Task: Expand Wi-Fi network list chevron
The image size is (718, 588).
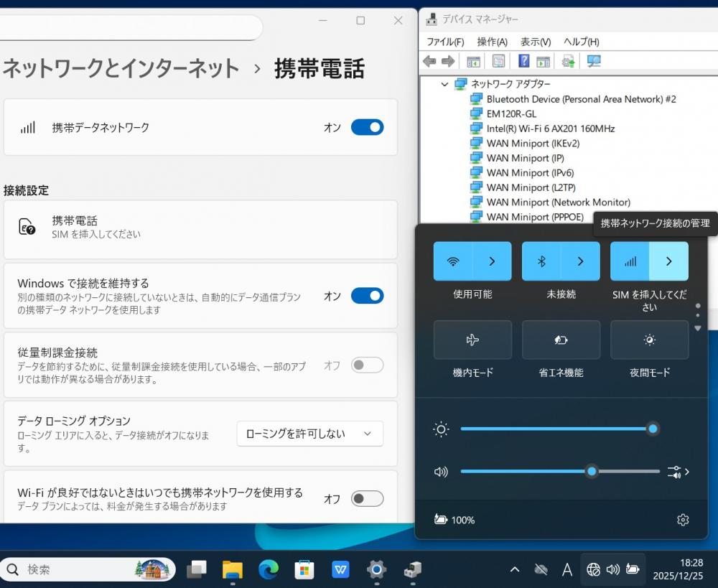Action: (x=492, y=261)
